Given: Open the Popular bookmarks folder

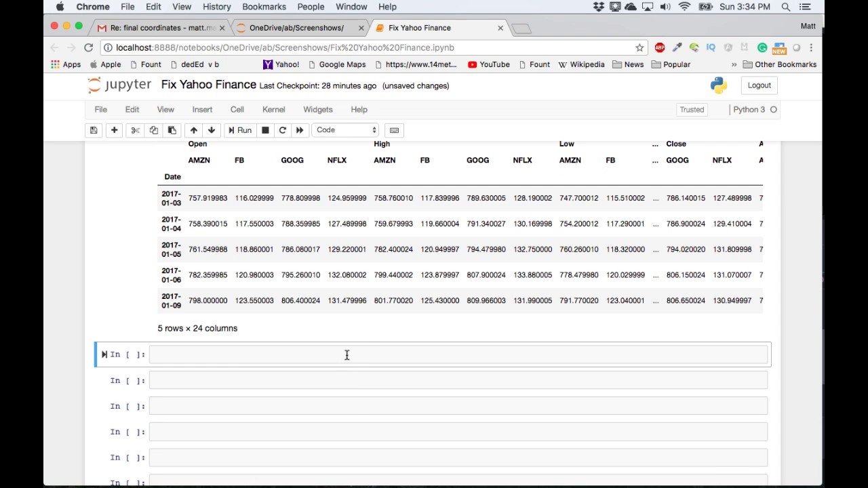Looking at the screenshot, I should (671, 64).
